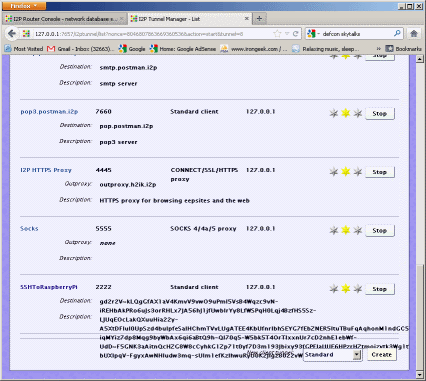The image size is (426, 381).
Task: Select SOCKS 4/4a/5 proxy type text
Action: (x=203, y=229)
